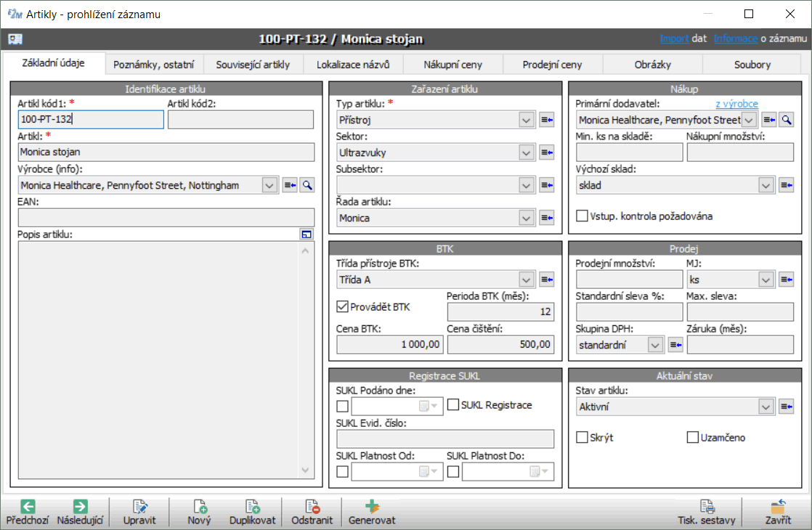Expand the Subsektor dropdown

pos(526,185)
